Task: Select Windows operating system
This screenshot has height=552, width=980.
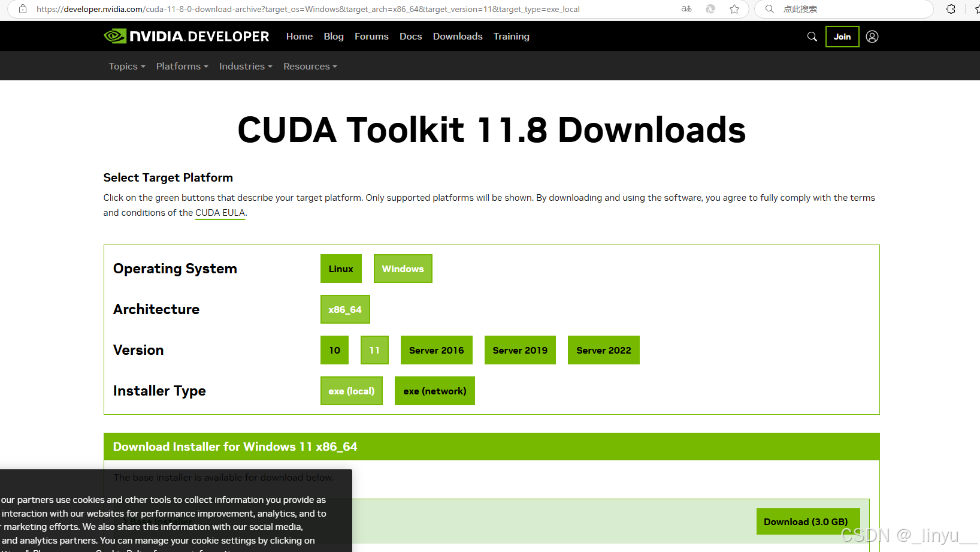Action: (x=403, y=269)
